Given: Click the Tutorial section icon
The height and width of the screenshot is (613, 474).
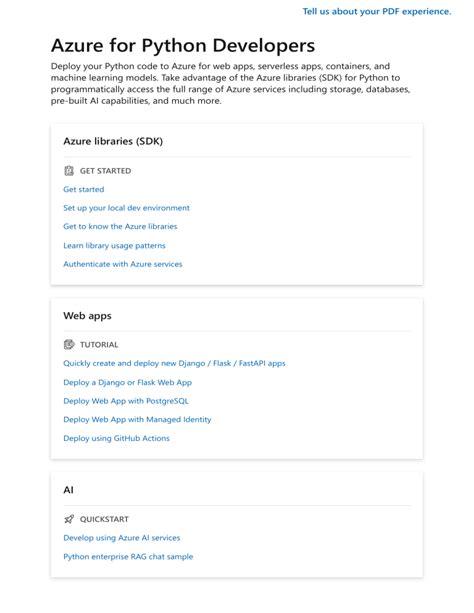Looking at the screenshot, I should point(69,344).
